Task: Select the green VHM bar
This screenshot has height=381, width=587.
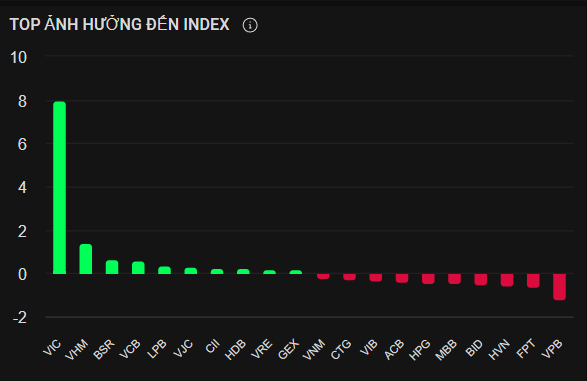Action: [86, 259]
